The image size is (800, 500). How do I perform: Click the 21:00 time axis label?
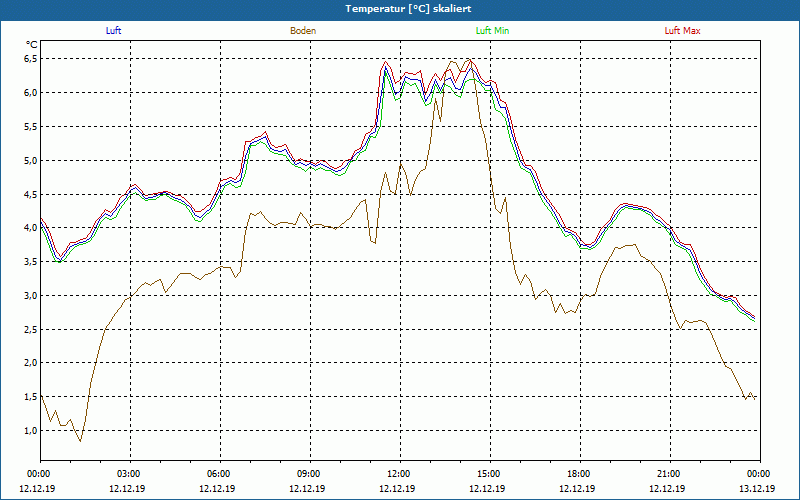(x=670, y=474)
